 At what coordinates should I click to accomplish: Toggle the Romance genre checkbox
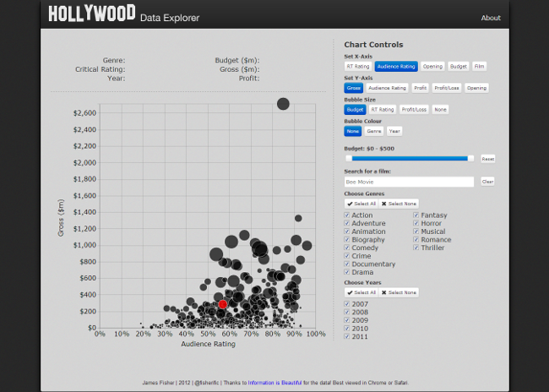[x=416, y=240]
